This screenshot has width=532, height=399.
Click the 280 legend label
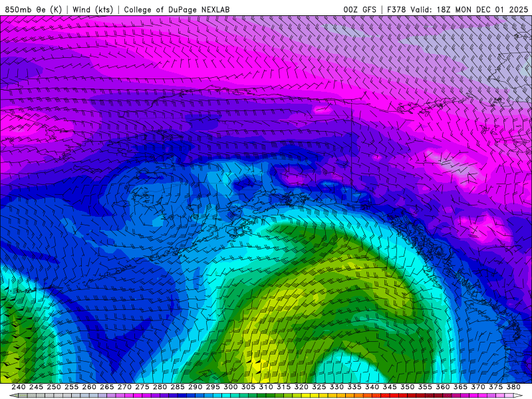click(x=160, y=387)
